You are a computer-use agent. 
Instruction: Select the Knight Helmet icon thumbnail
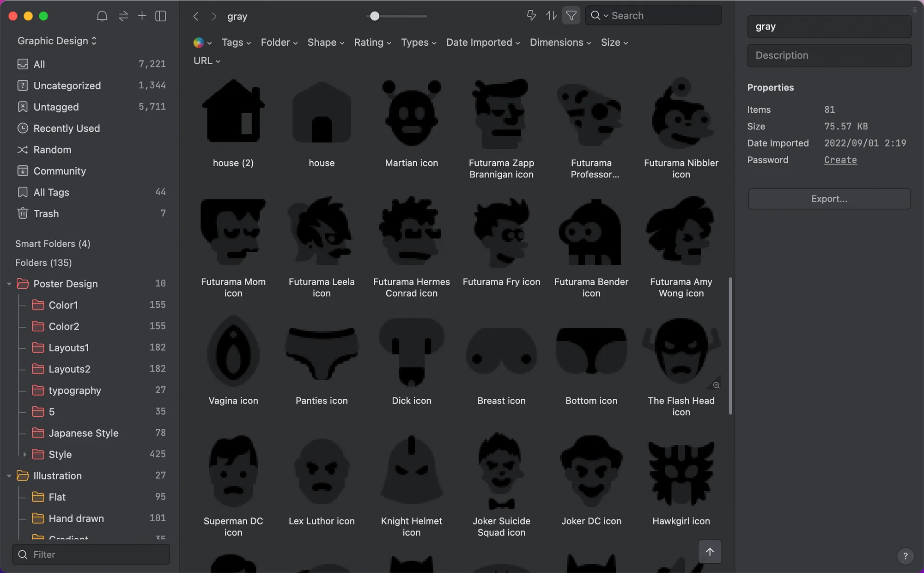tap(412, 470)
